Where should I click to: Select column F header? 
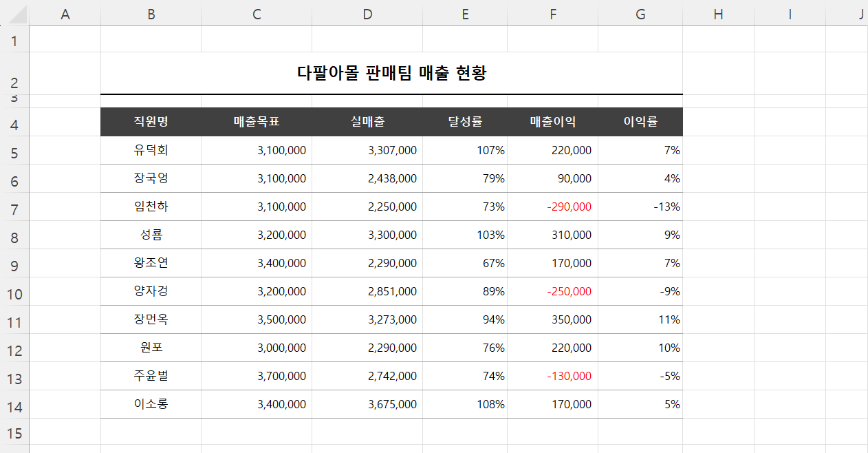(552, 14)
